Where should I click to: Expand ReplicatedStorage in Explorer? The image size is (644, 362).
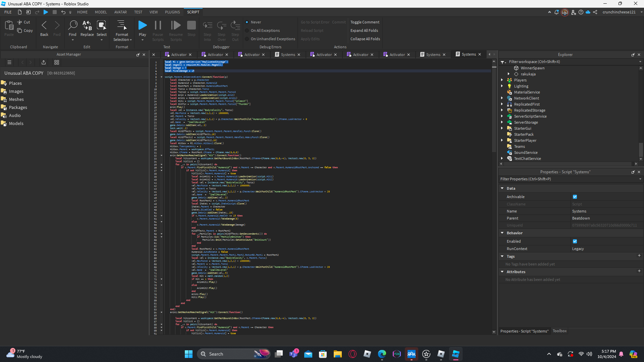coord(502,110)
